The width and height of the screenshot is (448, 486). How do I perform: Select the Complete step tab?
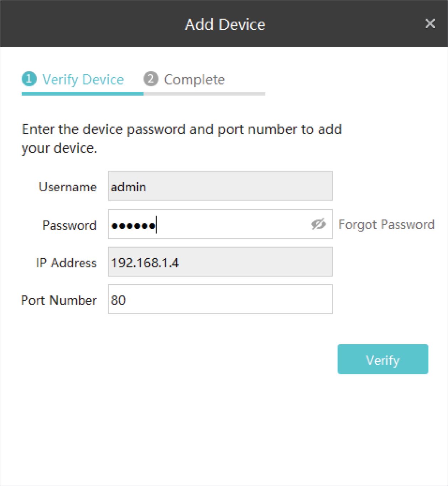point(194,80)
